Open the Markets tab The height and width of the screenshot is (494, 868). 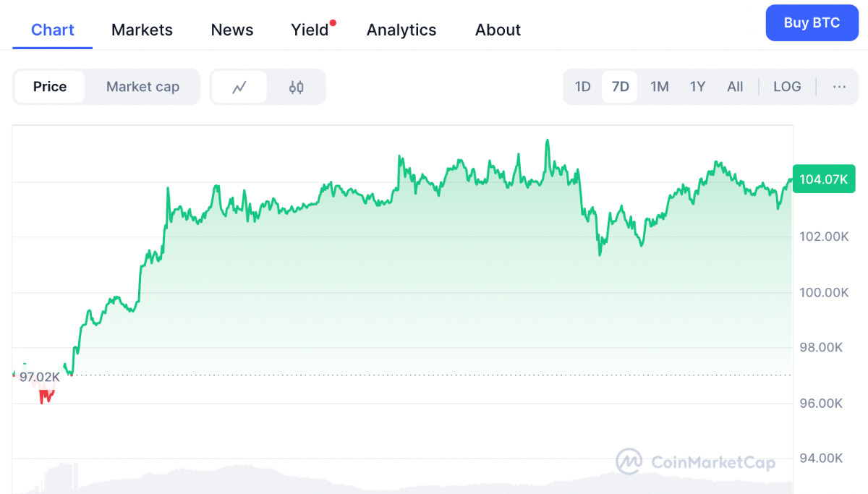(x=142, y=30)
